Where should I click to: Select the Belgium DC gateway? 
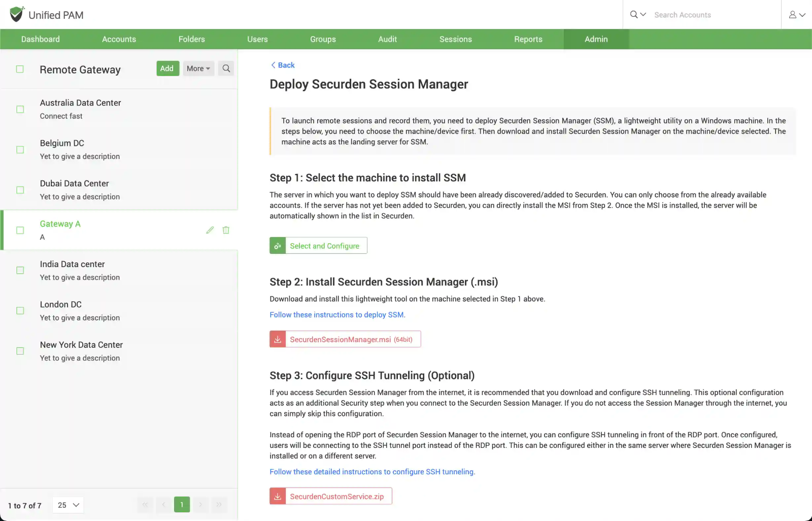coord(119,150)
